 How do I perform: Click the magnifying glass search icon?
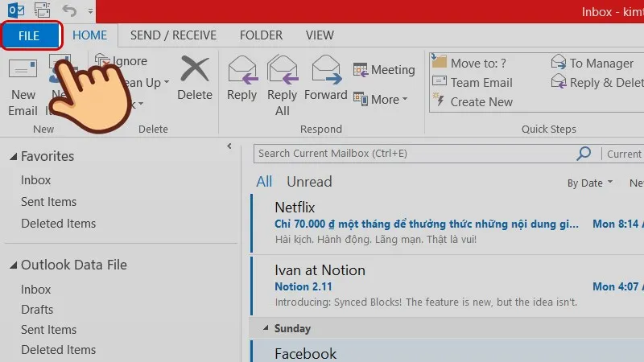click(x=584, y=154)
